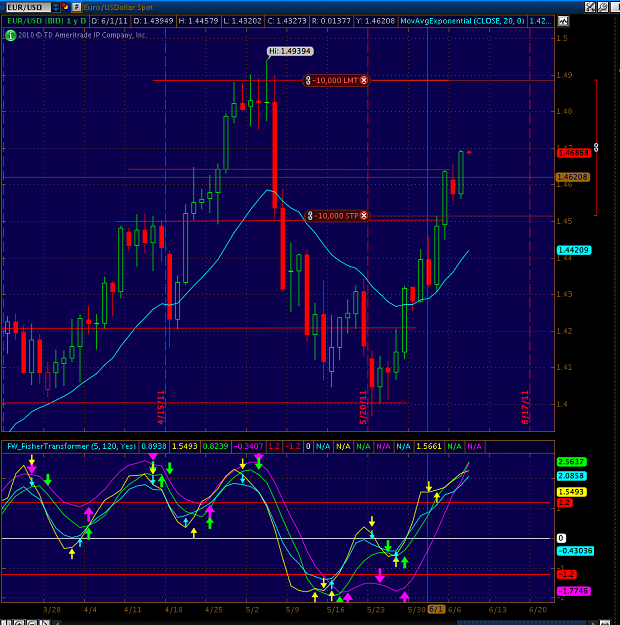The image size is (620, 625).
Task: Click the studies chart icon beside header
Action: 563,21
